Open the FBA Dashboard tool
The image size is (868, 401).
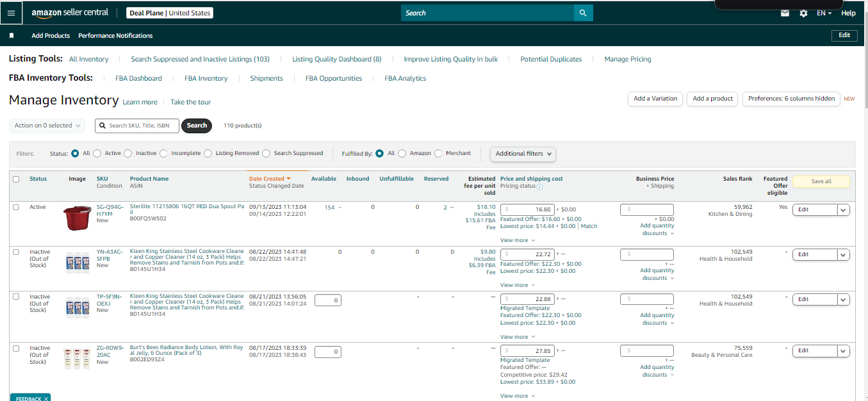[139, 78]
